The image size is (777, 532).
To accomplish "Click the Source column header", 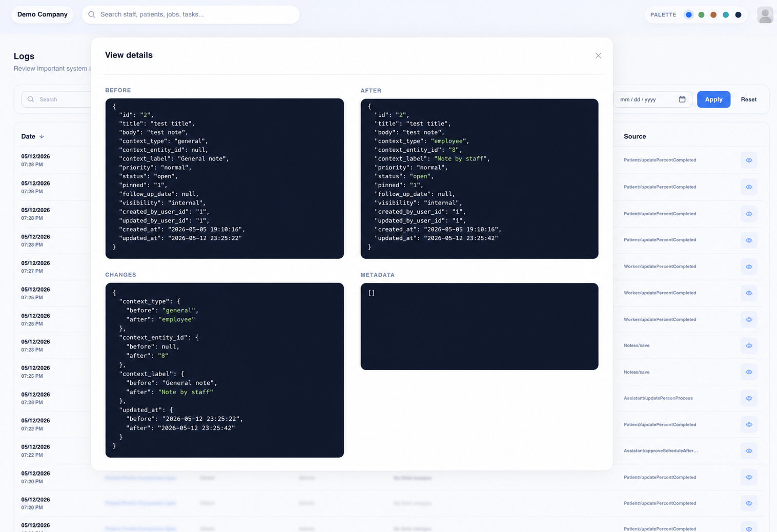I will click(635, 136).
